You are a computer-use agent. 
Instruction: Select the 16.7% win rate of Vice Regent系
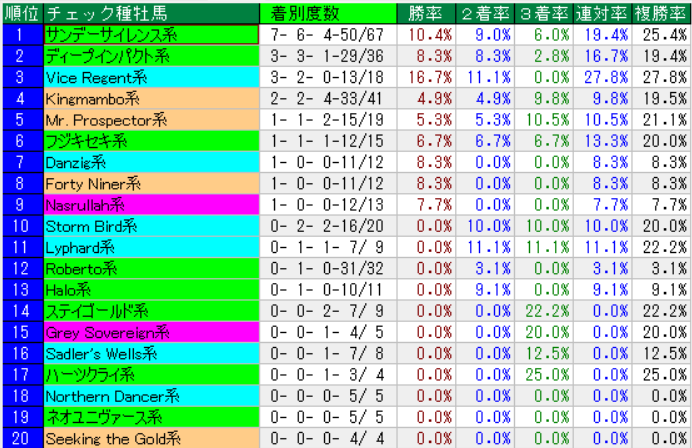click(430, 77)
